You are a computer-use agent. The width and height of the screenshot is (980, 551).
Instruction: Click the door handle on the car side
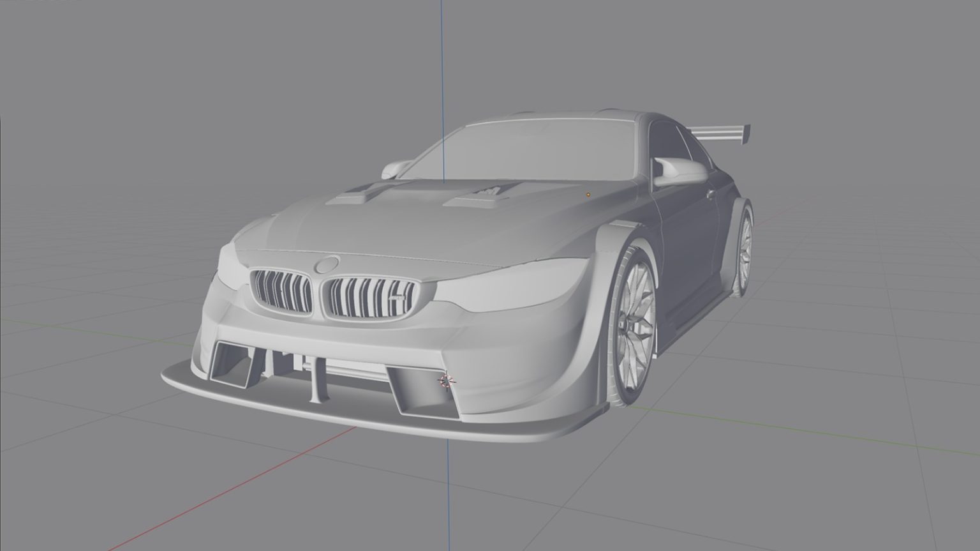709,193
